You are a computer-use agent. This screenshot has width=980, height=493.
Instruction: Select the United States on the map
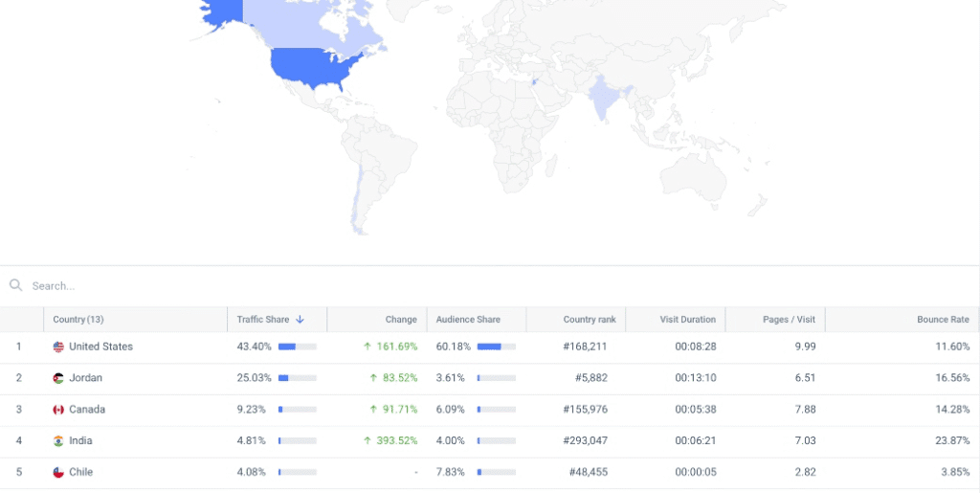pos(316,69)
